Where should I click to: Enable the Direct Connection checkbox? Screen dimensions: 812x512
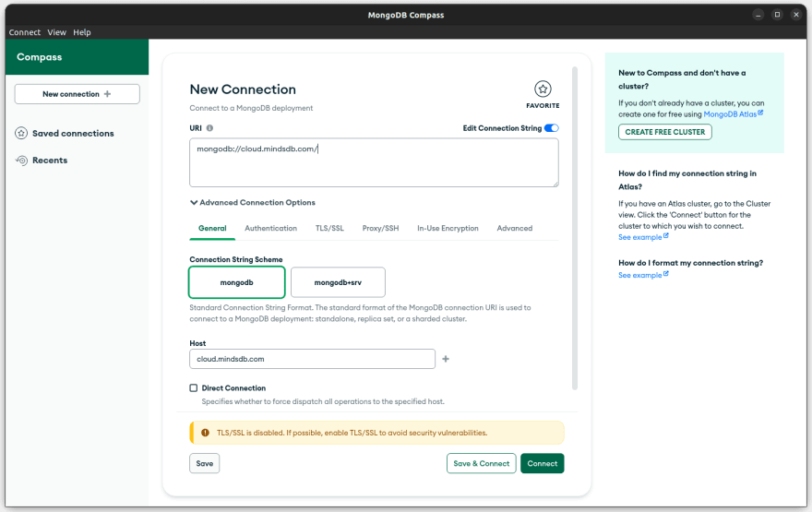[194, 387]
